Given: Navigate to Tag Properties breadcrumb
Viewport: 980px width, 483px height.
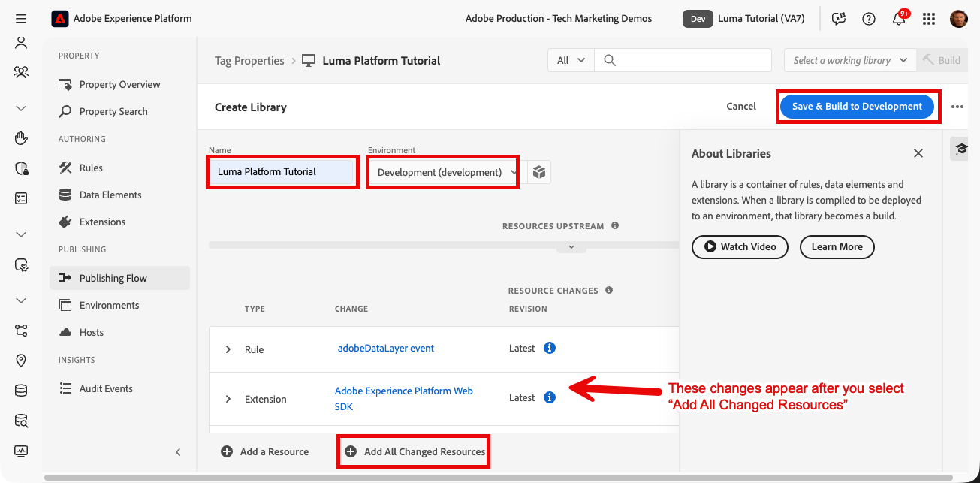Looking at the screenshot, I should point(249,61).
